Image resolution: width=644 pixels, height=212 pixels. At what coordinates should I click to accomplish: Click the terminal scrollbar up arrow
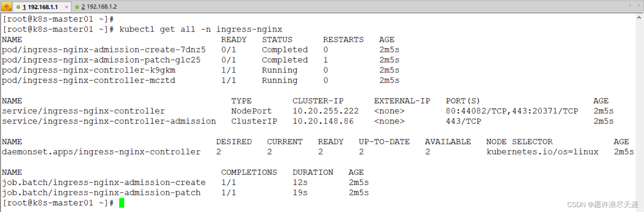pyautogui.click(x=639, y=17)
